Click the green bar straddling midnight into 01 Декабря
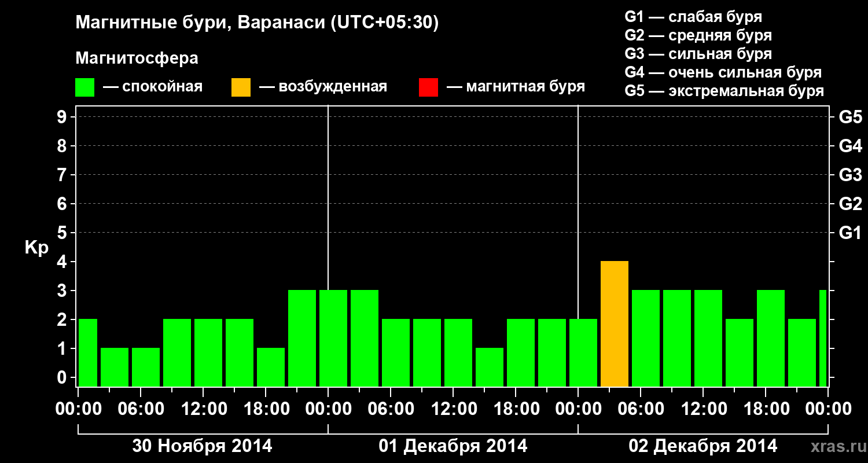The height and width of the screenshot is (463, 868). [333, 338]
